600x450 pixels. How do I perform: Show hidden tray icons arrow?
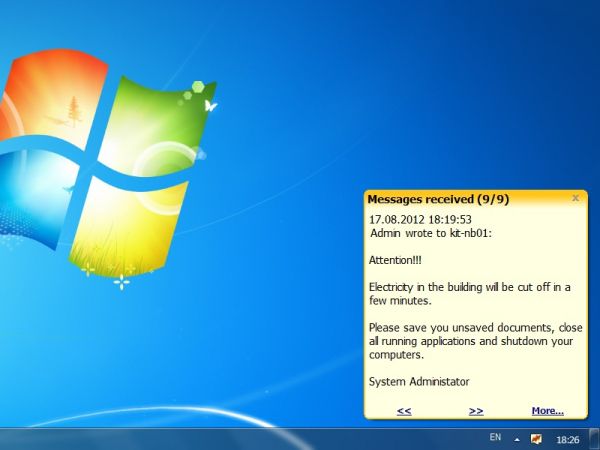[517, 440]
